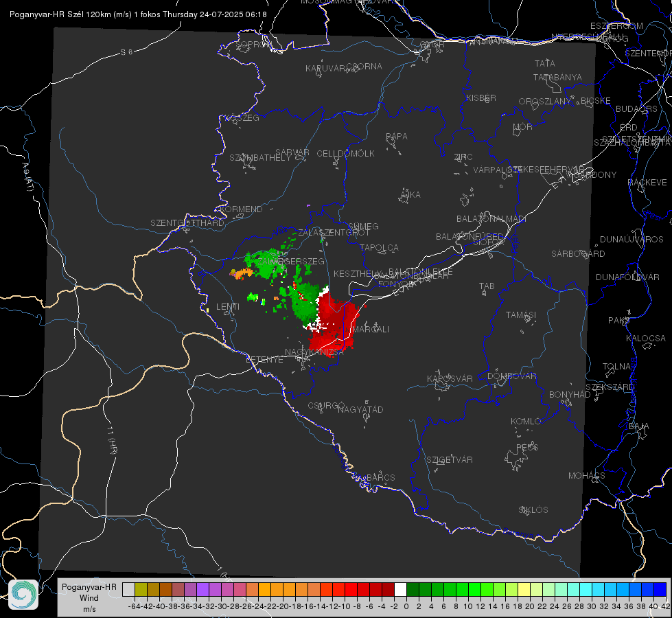672x618 pixels.
Task: Click the SZIGETVÁR city label
Action: [x=449, y=460]
